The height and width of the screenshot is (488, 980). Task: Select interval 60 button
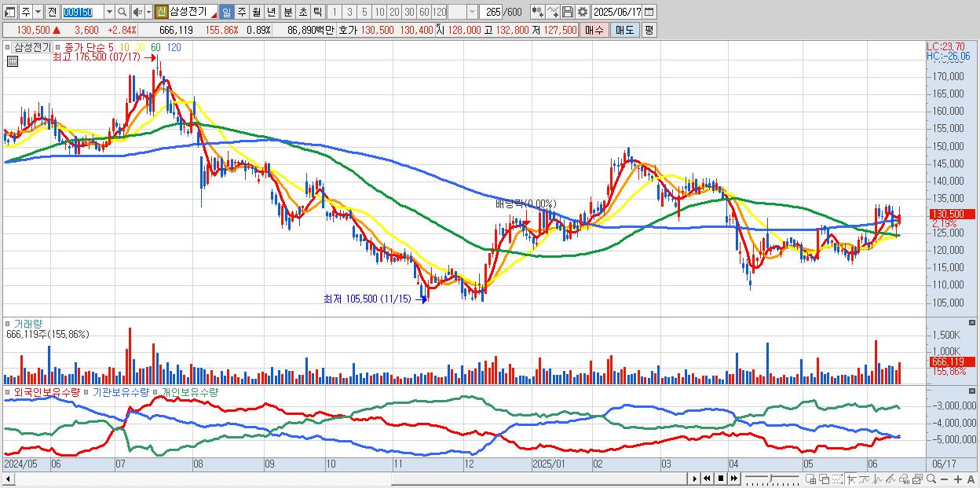(x=424, y=12)
